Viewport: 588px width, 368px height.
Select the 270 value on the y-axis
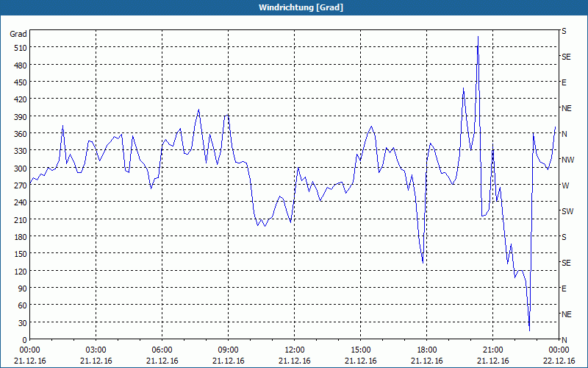21,185
